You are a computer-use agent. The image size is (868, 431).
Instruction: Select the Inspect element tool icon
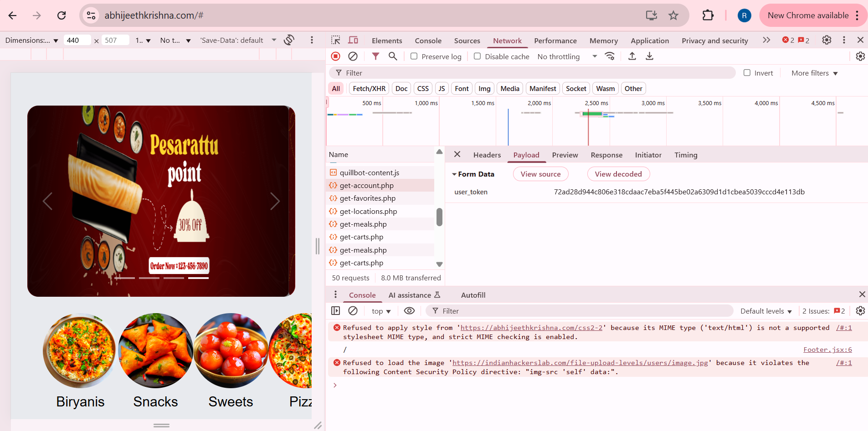335,41
